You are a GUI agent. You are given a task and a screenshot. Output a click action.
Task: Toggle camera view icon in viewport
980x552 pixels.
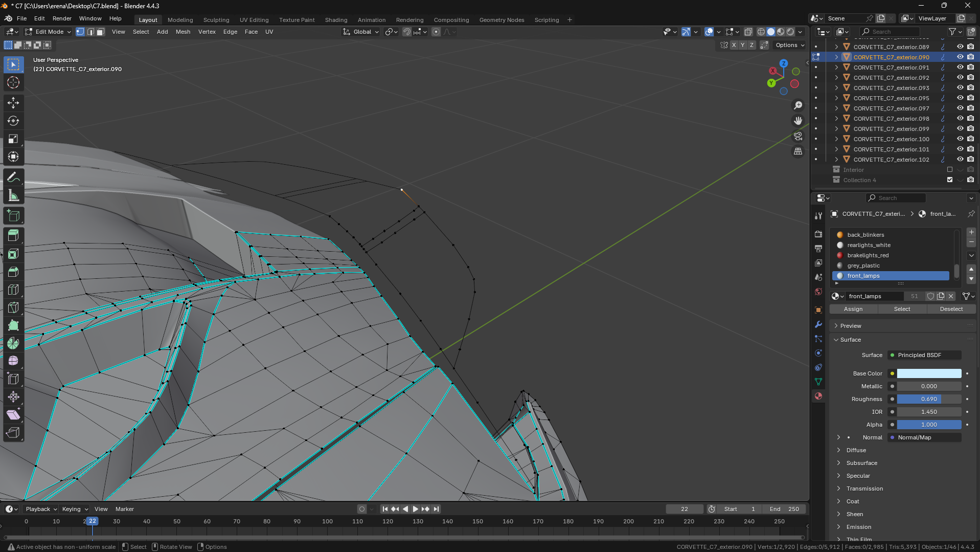tap(797, 136)
